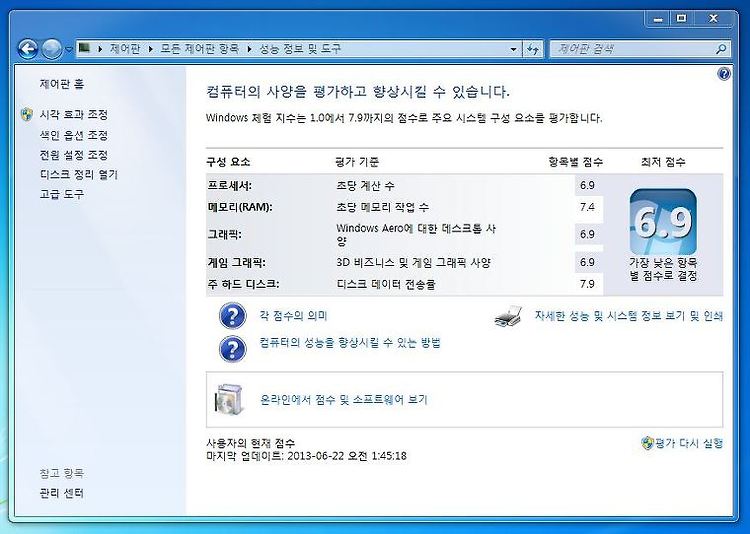Click the shield icon beside 평가 다시 실행
The image size is (750, 534).
[647, 443]
